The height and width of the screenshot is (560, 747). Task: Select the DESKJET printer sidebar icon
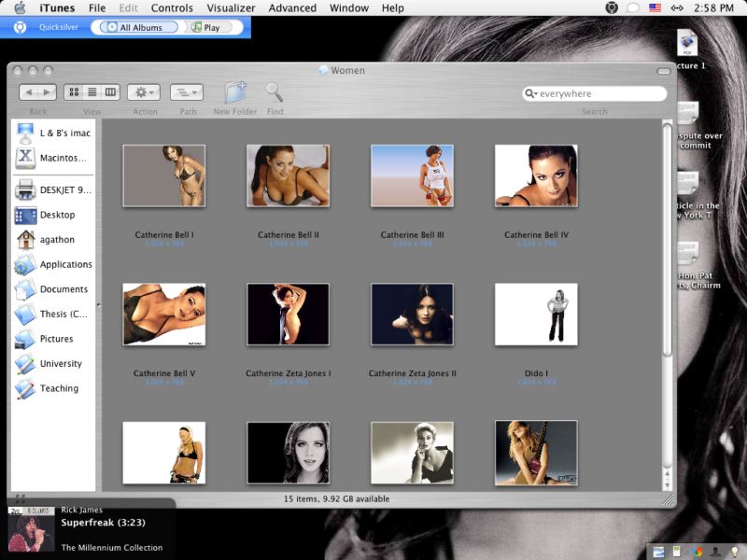pyautogui.click(x=25, y=190)
